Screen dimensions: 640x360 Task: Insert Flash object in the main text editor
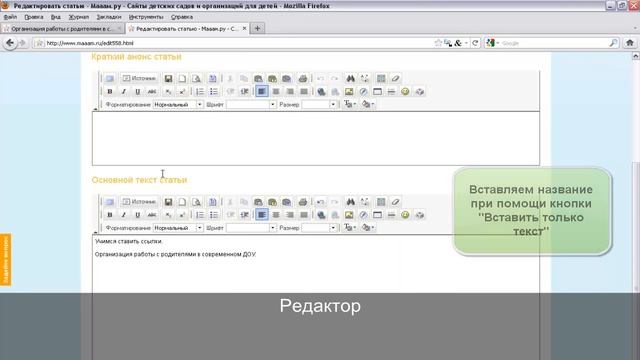tap(363, 215)
